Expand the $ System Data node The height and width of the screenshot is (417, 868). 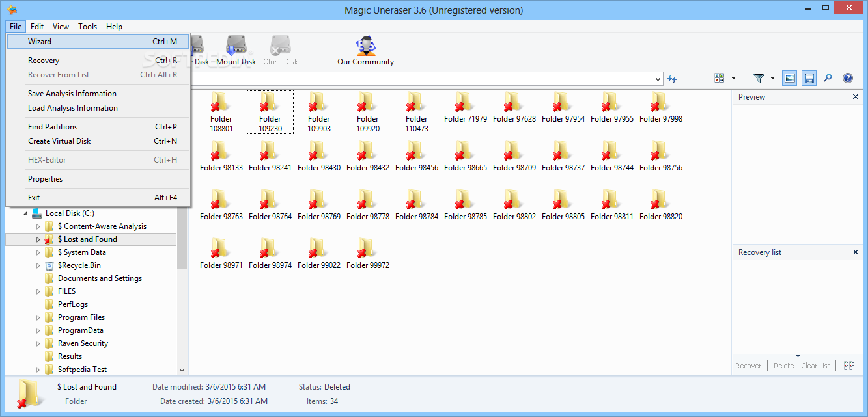38,252
